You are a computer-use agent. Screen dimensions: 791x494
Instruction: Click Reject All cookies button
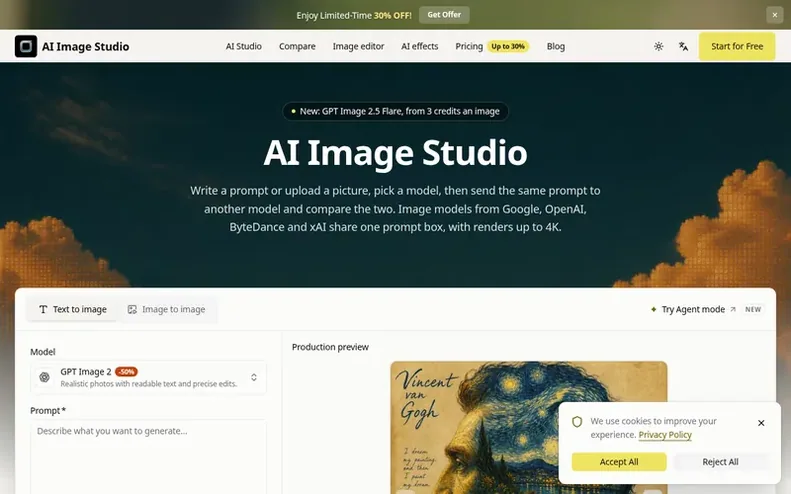[720, 462]
